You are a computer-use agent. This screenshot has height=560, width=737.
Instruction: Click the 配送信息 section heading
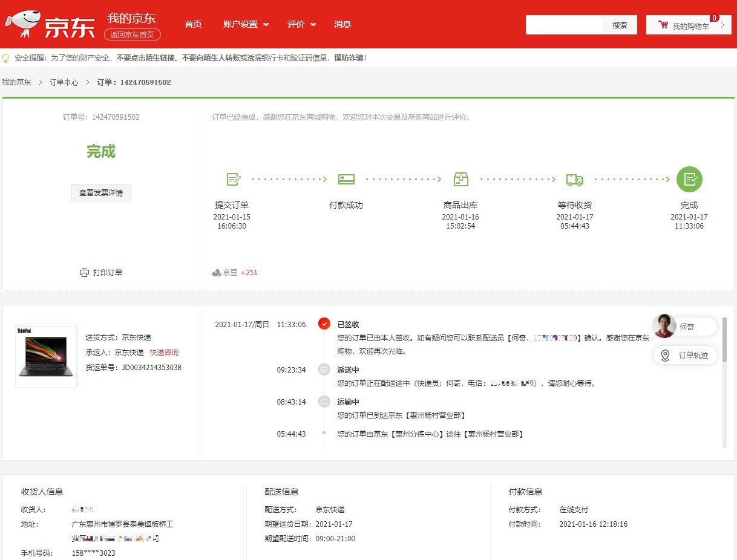tap(282, 492)
